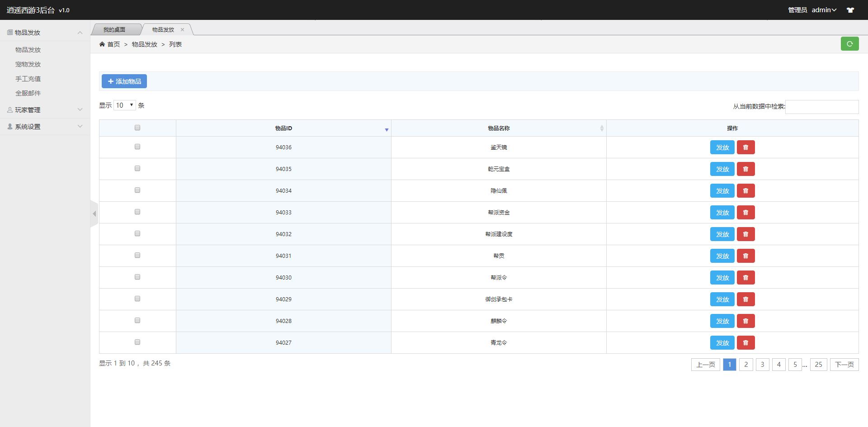Collapse the sidebar with the left arrow handle
Viewport: 868px width, 427px height.
94,213
